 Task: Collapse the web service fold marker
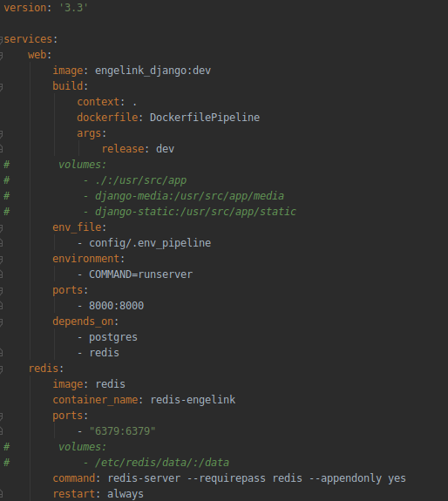coord(1,55)
